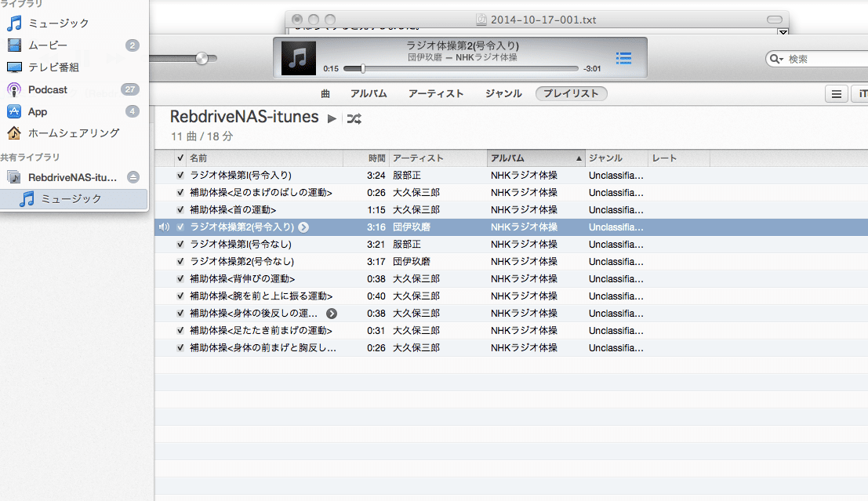Toggle sort arrow on アルバム column
The width and height of the screenshot is (868, 501).
point(579,158)
